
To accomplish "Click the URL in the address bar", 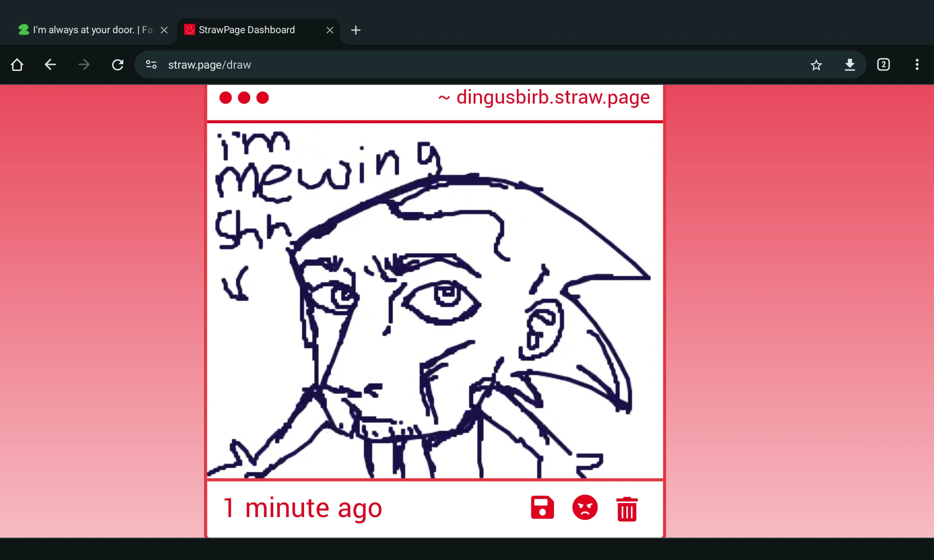I will tap(210, 65).
